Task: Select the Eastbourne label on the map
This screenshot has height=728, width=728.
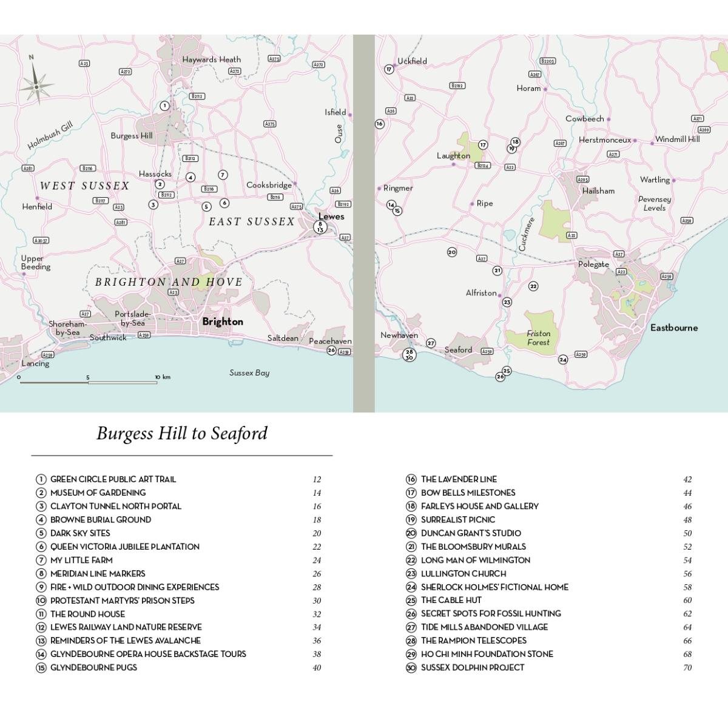Action: (x=674, y=328)
